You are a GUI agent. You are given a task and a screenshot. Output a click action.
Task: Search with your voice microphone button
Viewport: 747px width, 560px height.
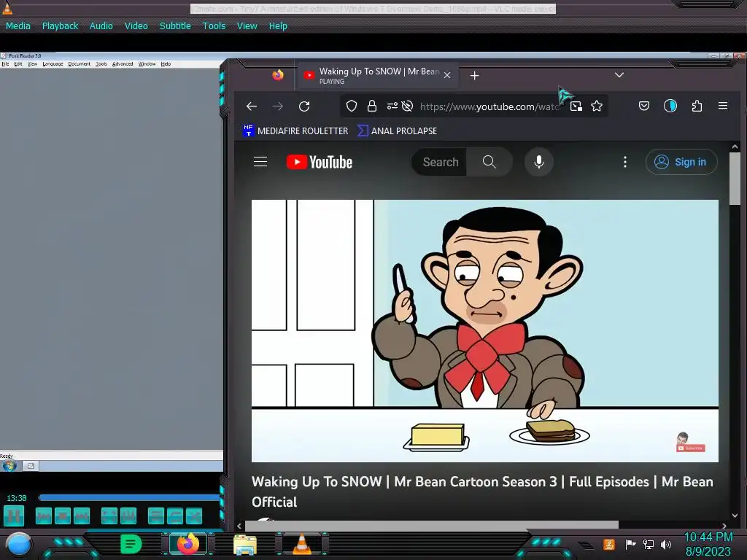pyautogui.click(x=539, y=162)
